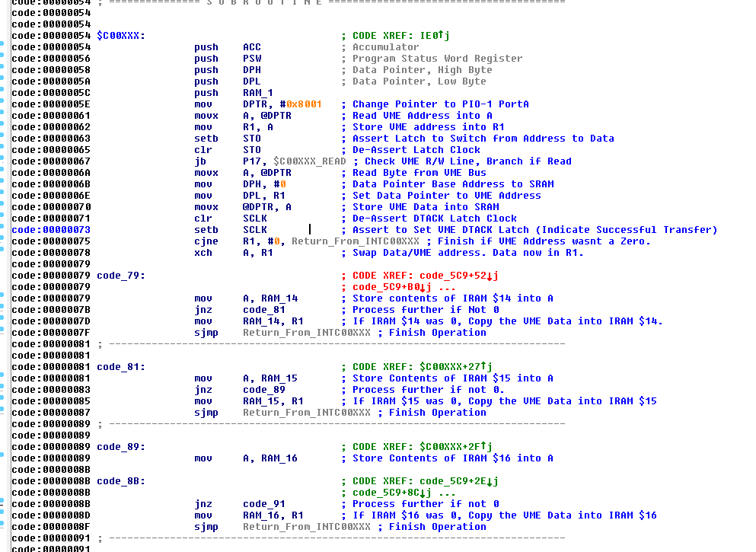
Task: Click comment 'De-Assert DTACK Latch Clock'
Action: [435, 219]
